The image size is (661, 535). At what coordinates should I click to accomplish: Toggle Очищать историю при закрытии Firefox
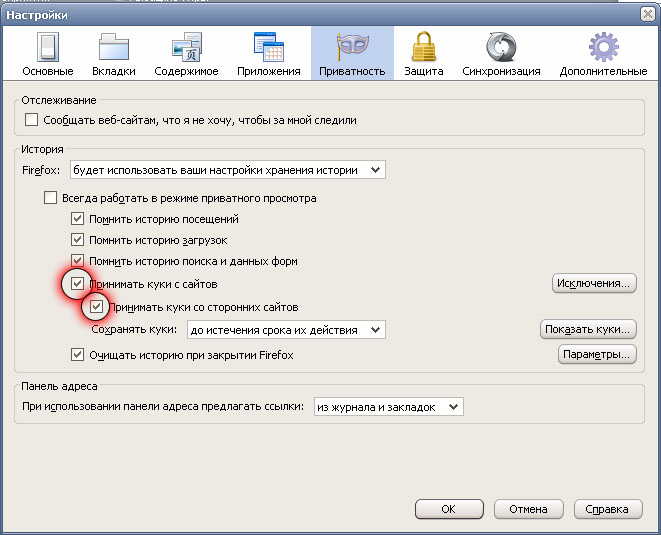pos(78,355)
